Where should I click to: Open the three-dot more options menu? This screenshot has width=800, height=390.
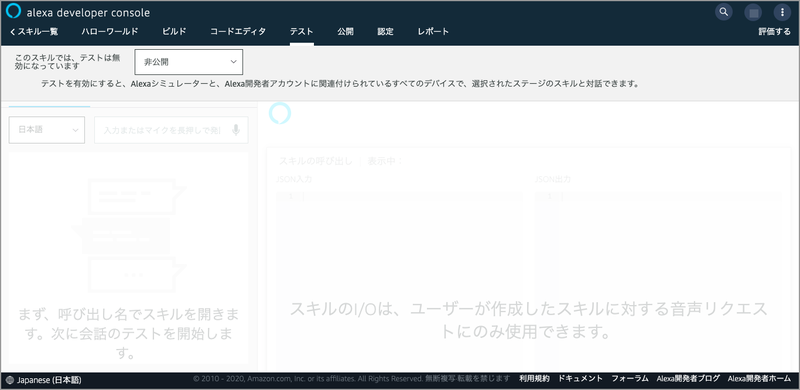pyautogui.click(x=783, y=12)
